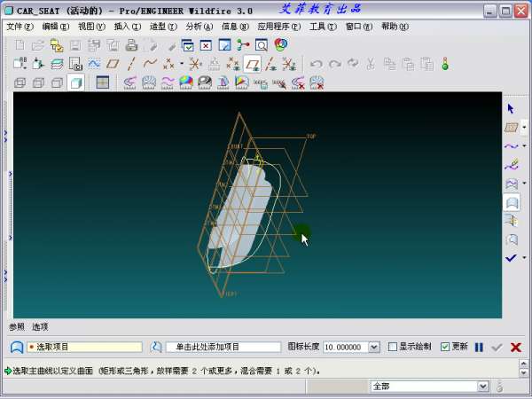Select hidden line display mode icon

tap(38, 82)
